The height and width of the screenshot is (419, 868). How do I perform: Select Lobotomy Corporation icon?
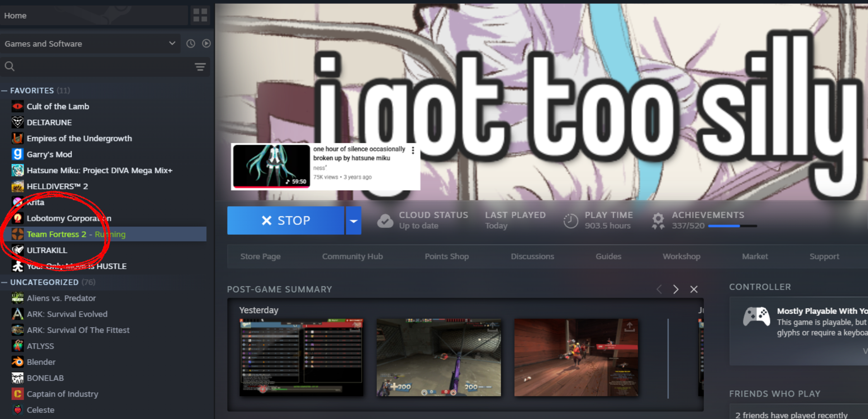(x=18, y=218)
